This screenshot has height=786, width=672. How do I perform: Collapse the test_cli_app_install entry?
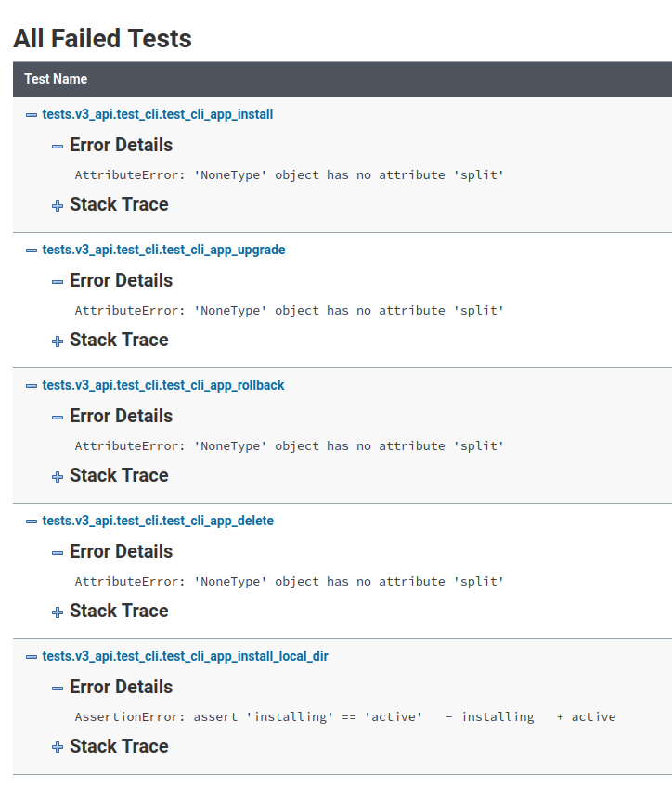(x=30, y=114)
